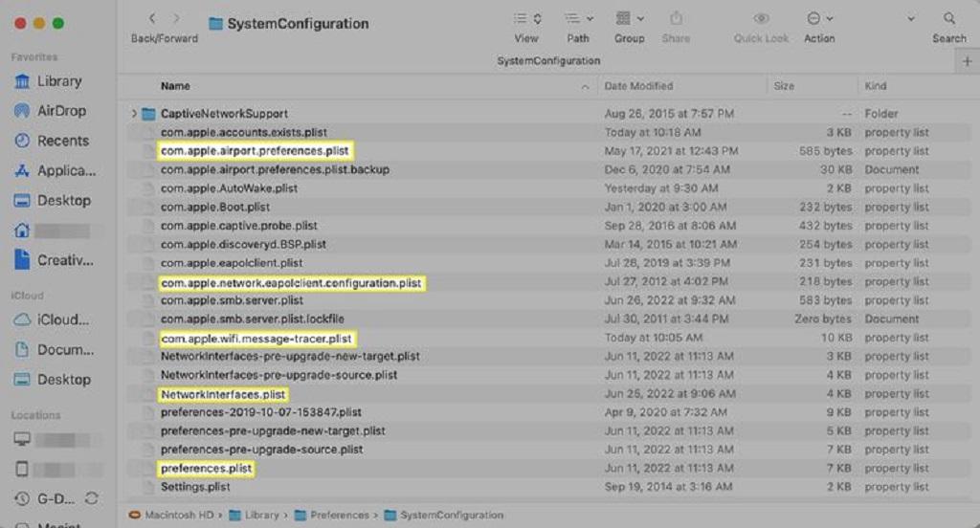
Task: Select com.apple.eapolclient.plist
Action: 232,263
